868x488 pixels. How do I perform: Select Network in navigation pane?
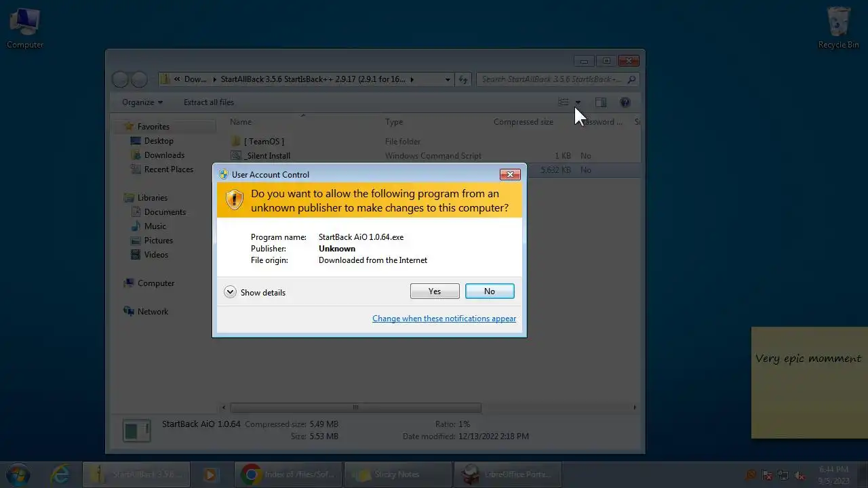[153, 312]
